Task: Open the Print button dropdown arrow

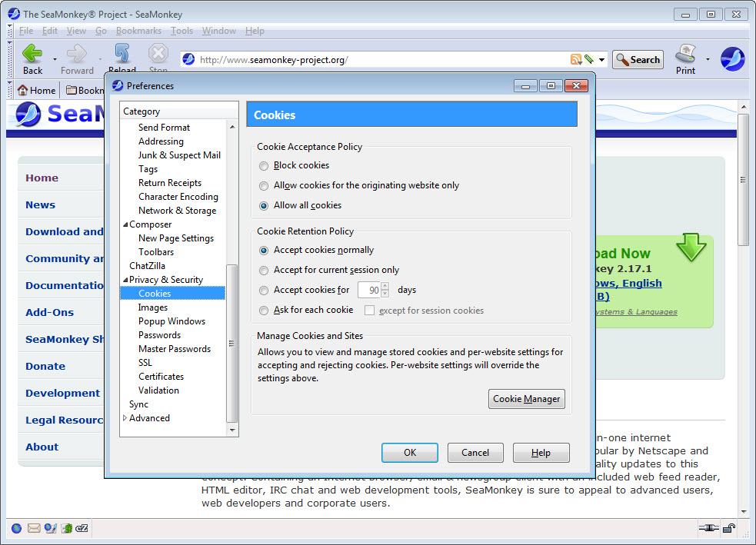Action: pos(708,59)
